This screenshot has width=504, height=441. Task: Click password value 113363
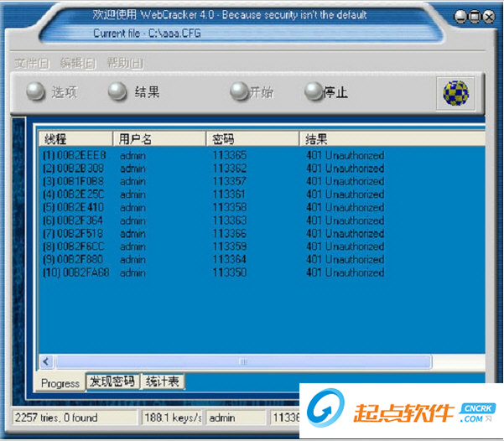[230, 220]
